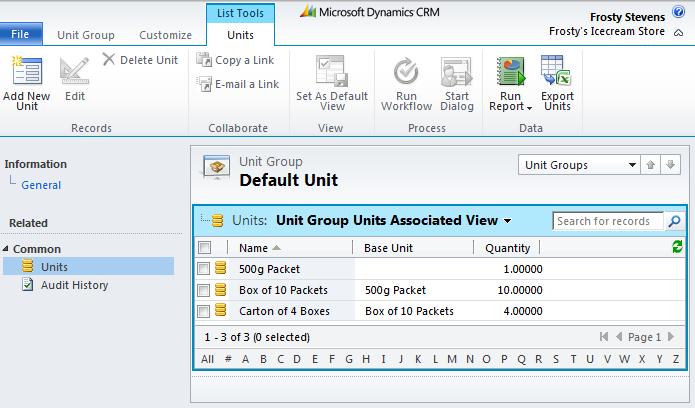Click the Run Report icon

pos(511,71)
